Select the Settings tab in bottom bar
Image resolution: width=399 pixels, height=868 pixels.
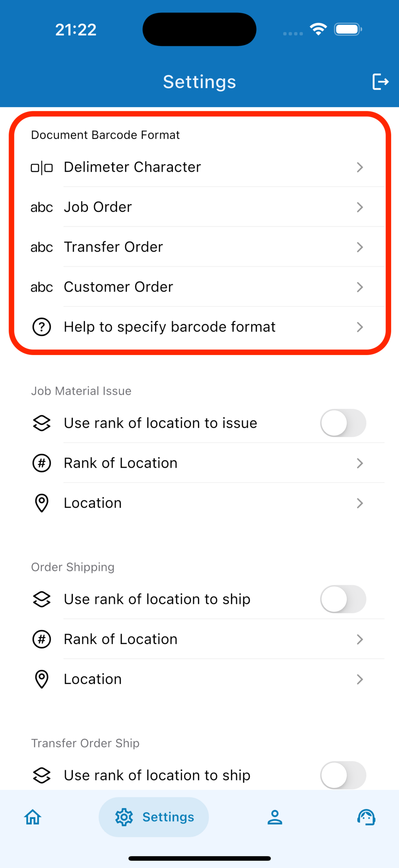[x=154, y=817]
